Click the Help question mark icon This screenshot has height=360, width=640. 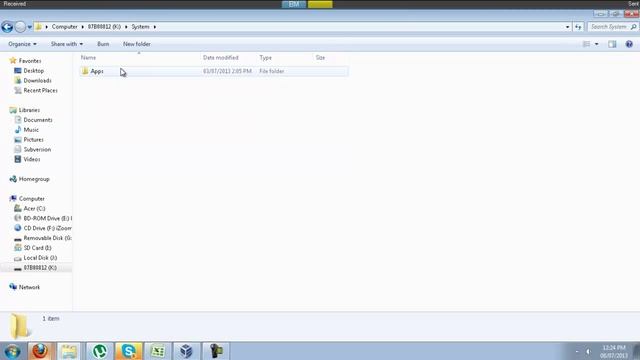tap(629, 44)
